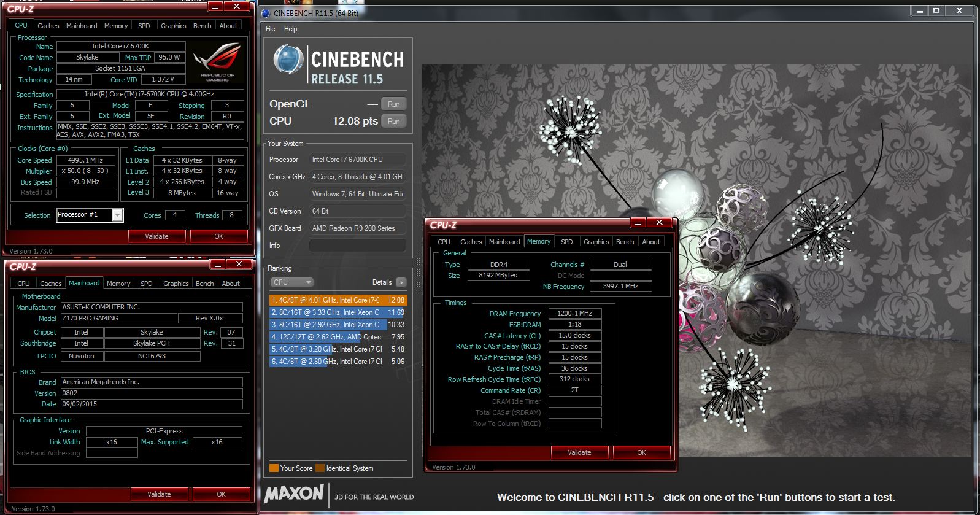Select ranking entry 12C/12T AMD Opteron
Screen dimensions: 980x515
coord(338,337)
